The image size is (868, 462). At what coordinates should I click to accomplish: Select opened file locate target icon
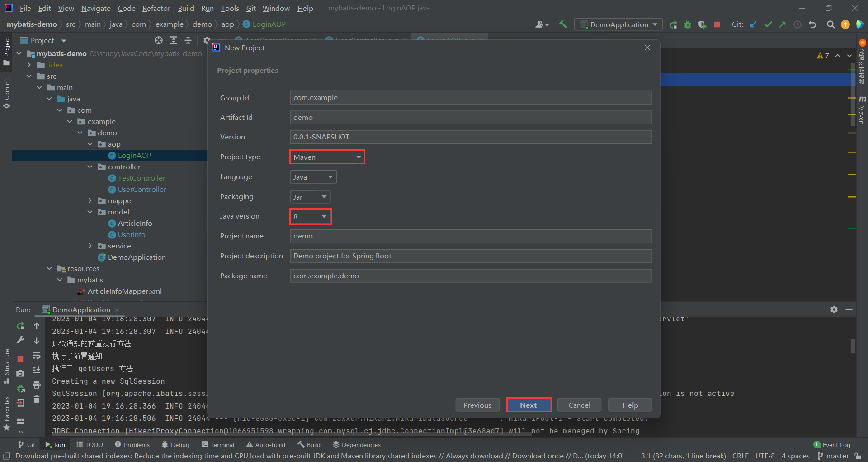click(x=159, y=40)
